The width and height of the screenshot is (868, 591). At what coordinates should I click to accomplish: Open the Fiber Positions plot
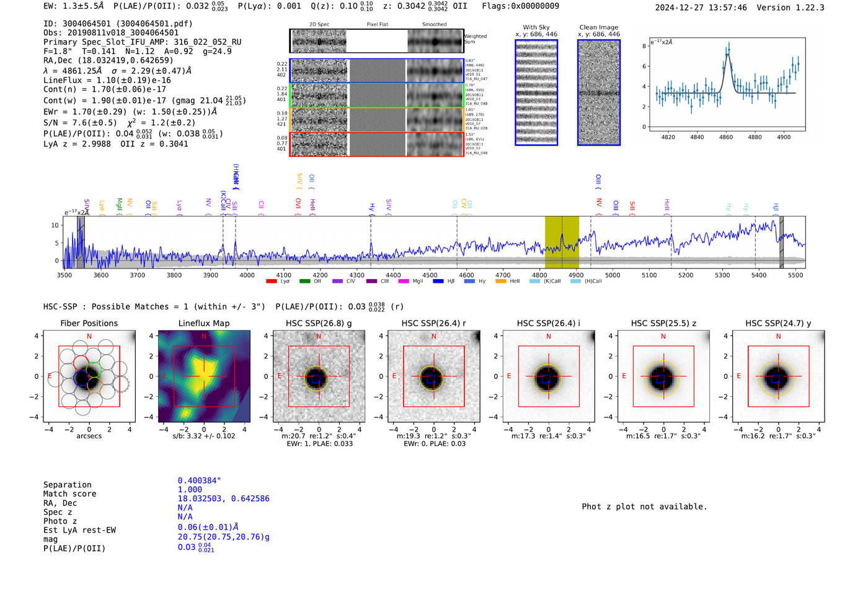[x=89, y=376]
